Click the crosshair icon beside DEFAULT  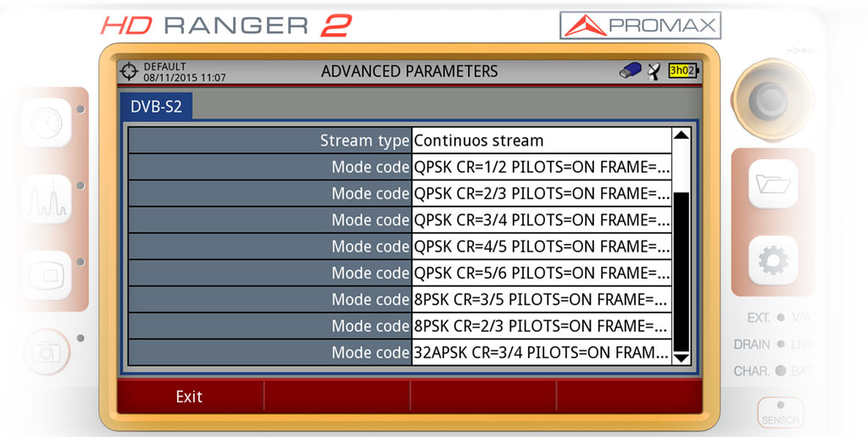pos(129,71)
